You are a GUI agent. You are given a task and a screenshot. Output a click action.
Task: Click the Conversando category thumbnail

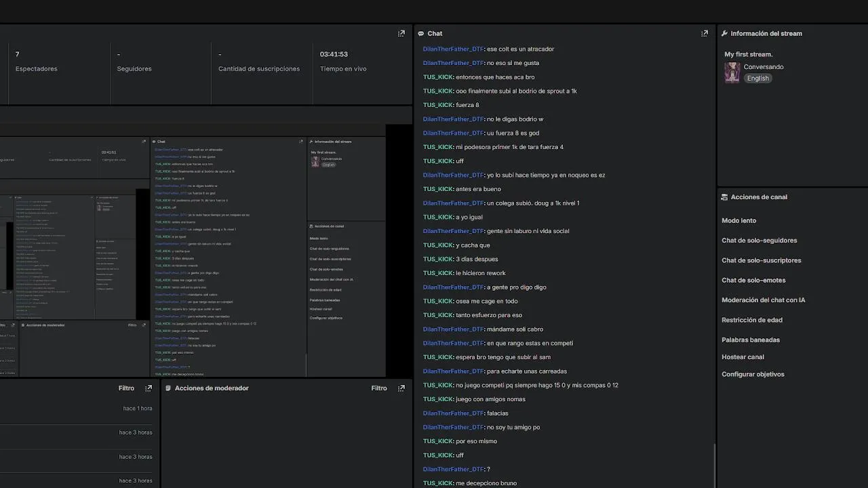coord(732,72)
